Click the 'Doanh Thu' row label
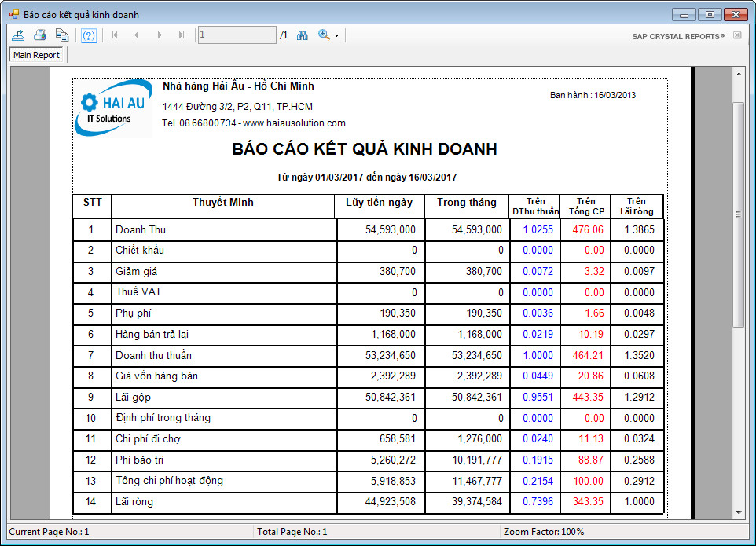This screenshot has height=546, width=756. click(x=141, y=230)
